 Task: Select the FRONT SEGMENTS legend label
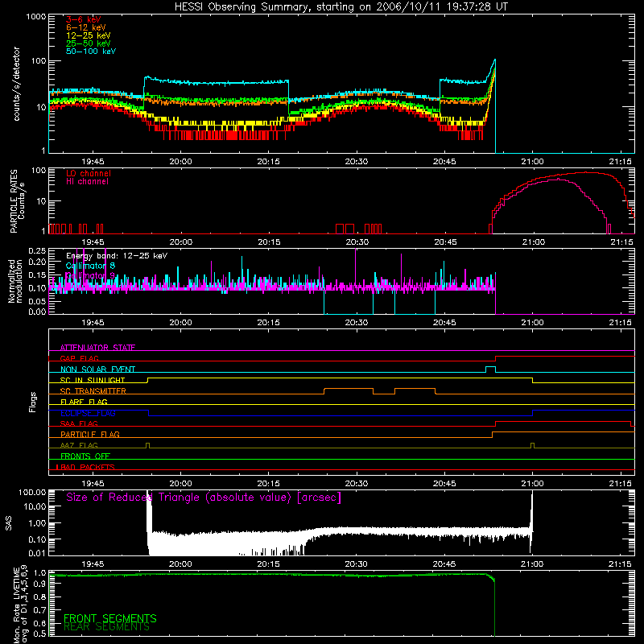(110, 618)
